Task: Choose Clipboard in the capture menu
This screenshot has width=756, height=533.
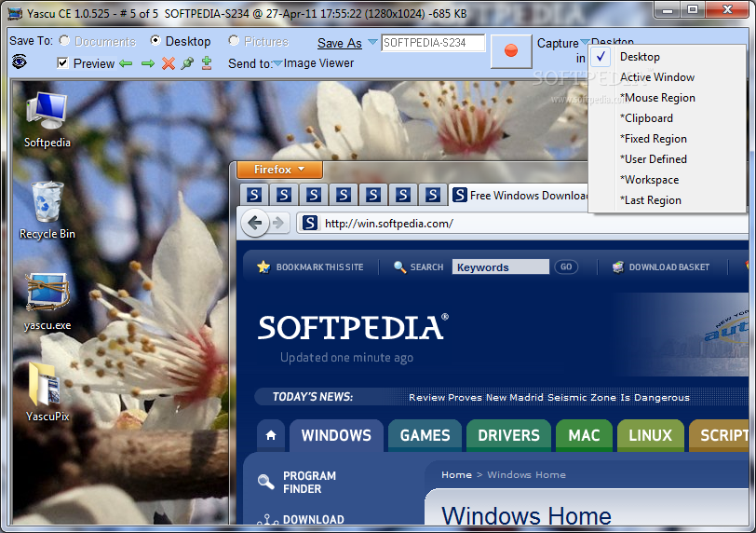Action: (668, 118)
